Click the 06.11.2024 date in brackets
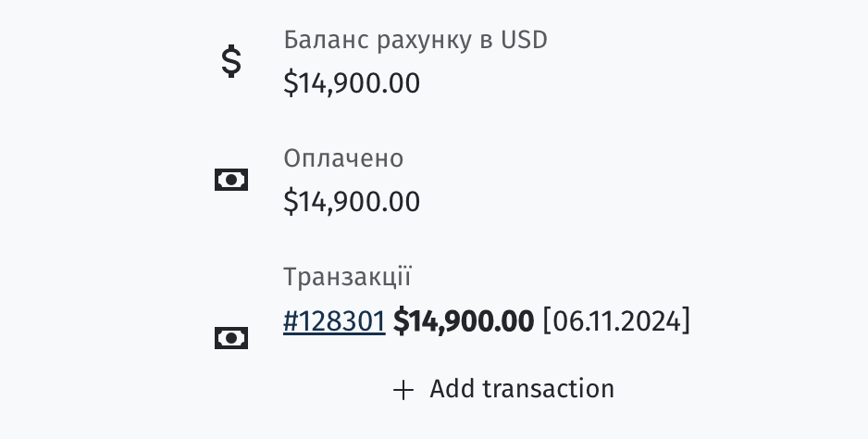Viewport: 868px width, 439px height. pyautogui.click(x=616, y=321)
